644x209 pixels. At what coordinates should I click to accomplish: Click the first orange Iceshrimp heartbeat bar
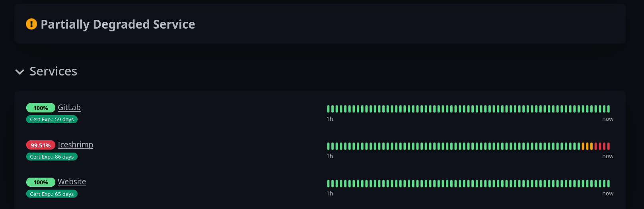(x=583, y=146)
